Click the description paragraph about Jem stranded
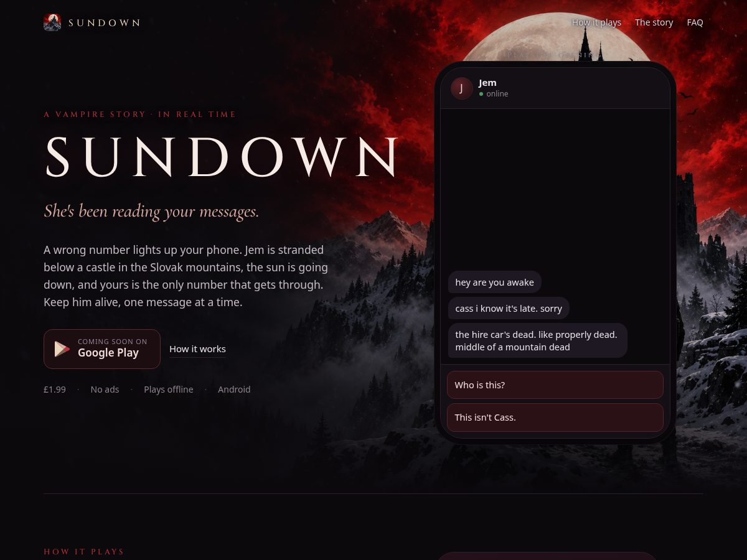The height and width of the screenshot is (560, 747). coord(186,276)
